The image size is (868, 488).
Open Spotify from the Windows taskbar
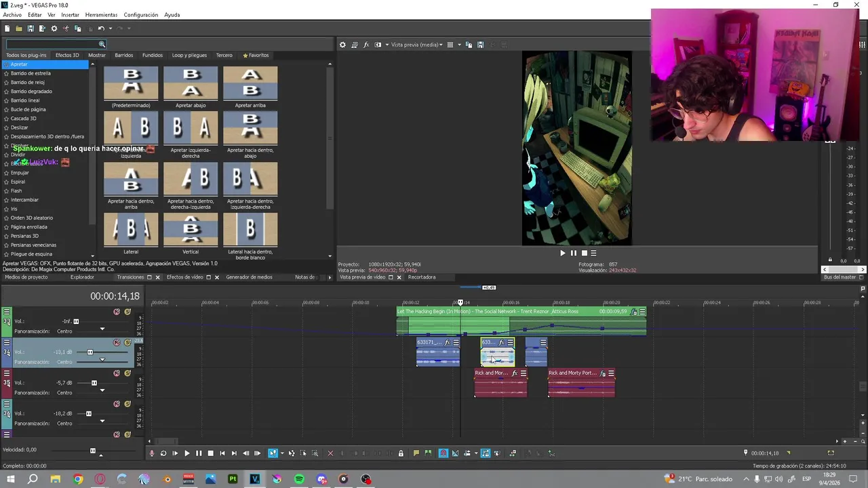tap(299, 479)
